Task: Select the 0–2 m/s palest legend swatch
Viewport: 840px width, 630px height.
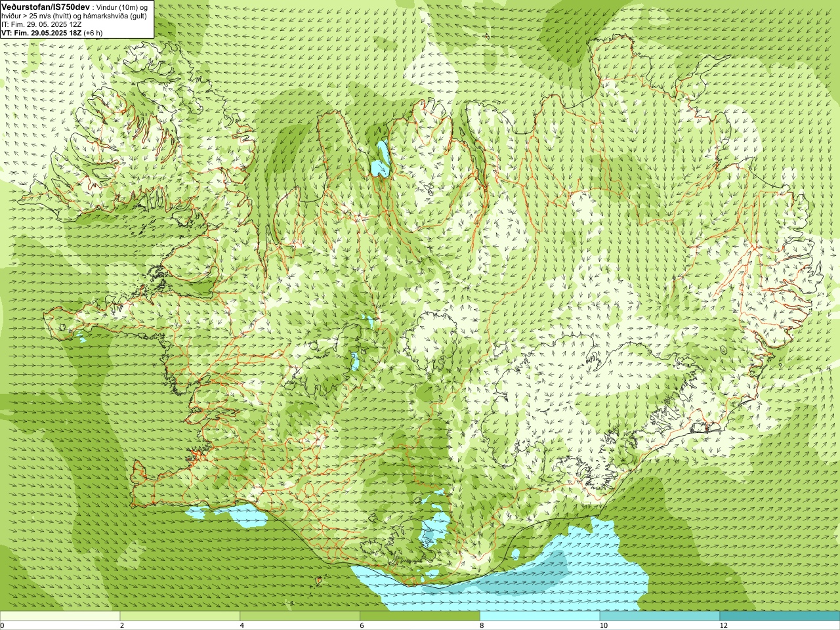Action: click(60, 616)
